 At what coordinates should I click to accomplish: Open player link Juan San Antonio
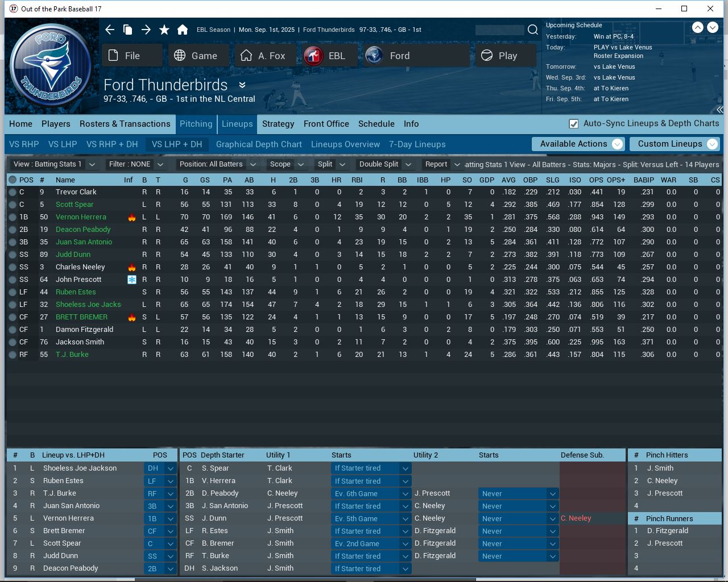tap(84, 242)
